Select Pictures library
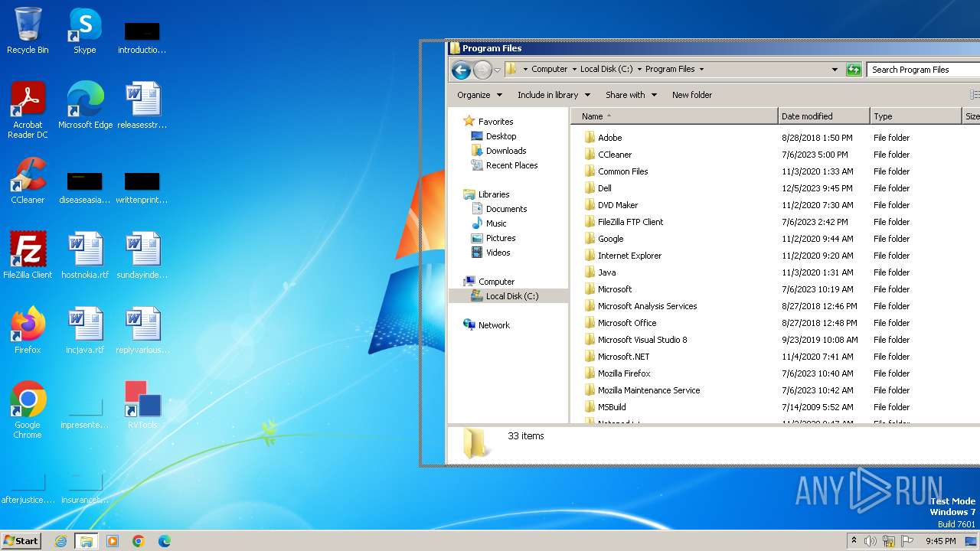This screenshot has height=551, width=980. tap(500, 238)
